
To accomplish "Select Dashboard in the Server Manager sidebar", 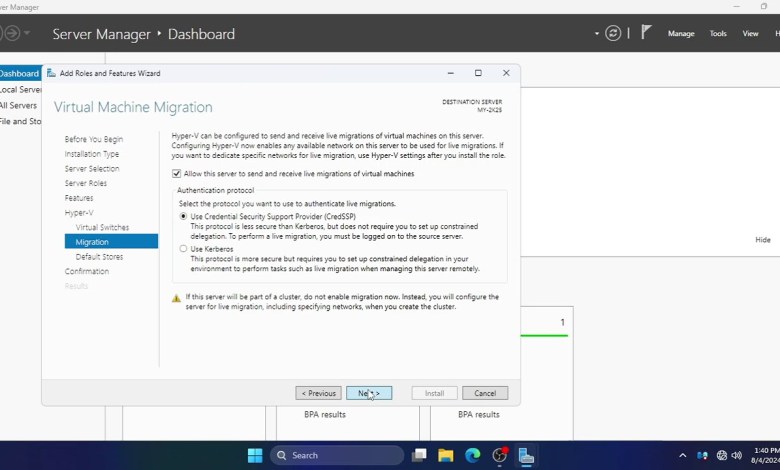I will point(20,74).
